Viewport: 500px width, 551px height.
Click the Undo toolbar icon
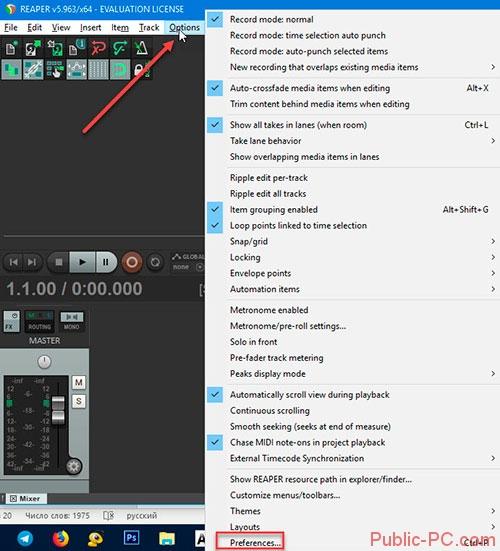click(98, 48)
